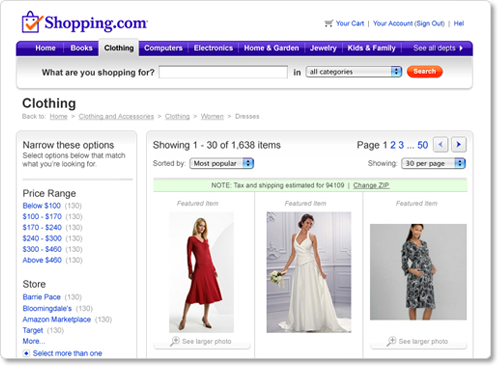Go to results page 3
The width and height of the screenshot is (498, 367).
point(401,145)
